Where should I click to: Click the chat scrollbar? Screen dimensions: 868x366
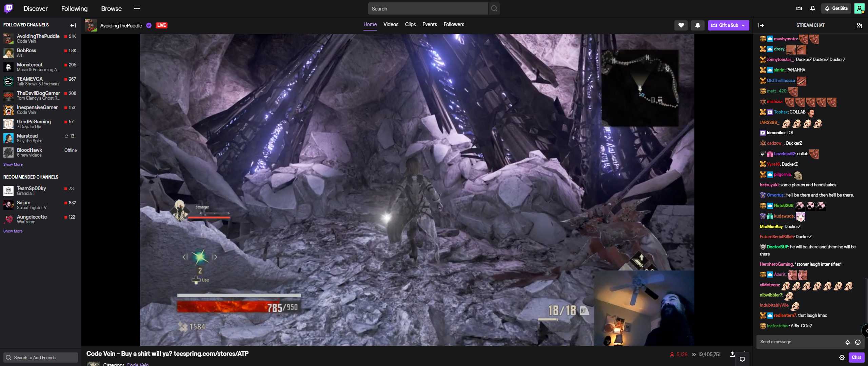coord(866,302)
